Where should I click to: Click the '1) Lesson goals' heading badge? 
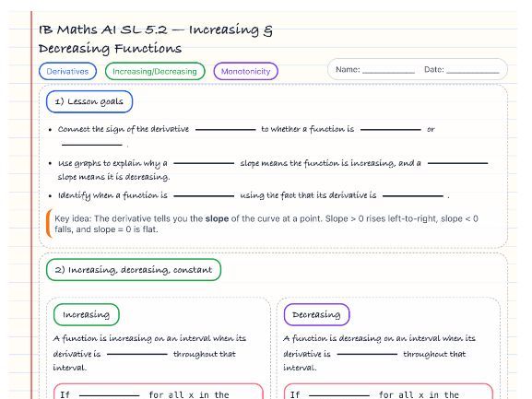tap(89, 101)
